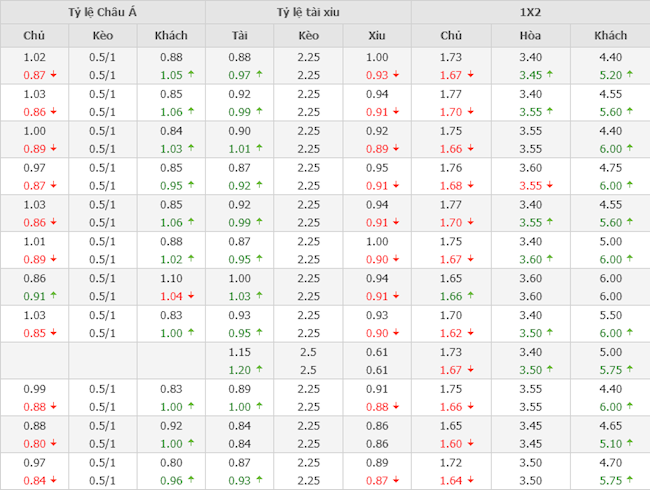
Task: Click the 5.50 Khách odds value
Action: [x=610, y=315]
